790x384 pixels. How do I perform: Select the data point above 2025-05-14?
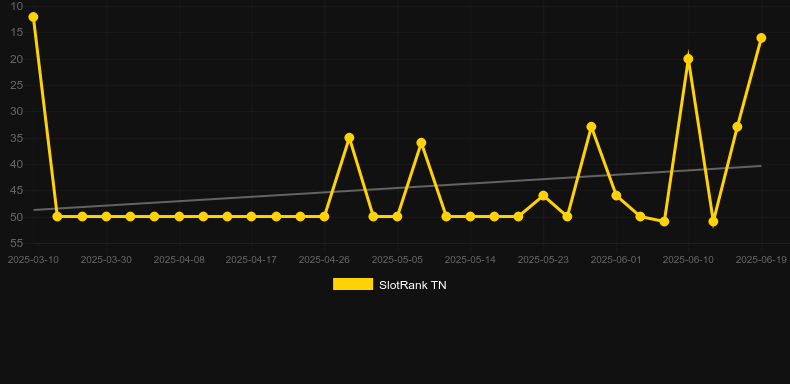click(x=470, y=217)
